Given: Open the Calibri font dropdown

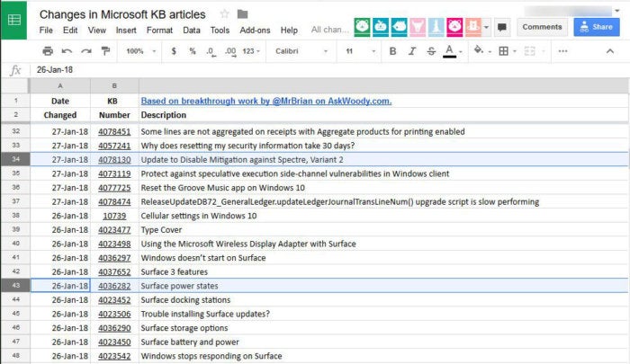Looking at the screenshot, I should pyautogui.click(x=301, y=51).
